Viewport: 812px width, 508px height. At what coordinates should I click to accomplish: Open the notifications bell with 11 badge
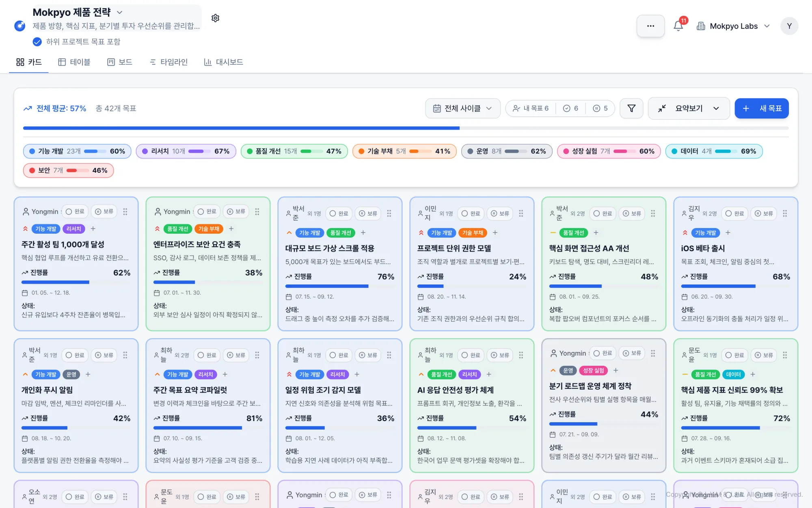[x=678, y=26]
